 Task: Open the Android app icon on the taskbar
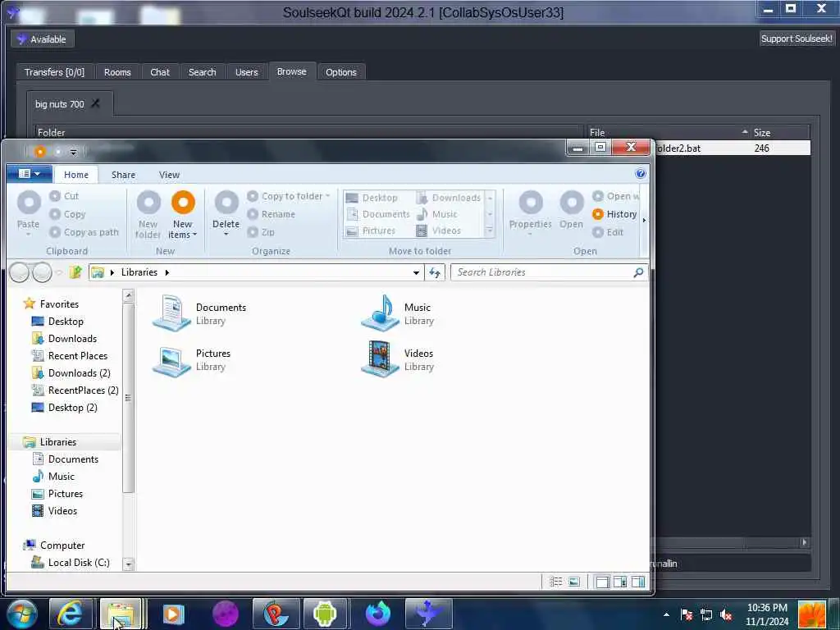point(325,614)
